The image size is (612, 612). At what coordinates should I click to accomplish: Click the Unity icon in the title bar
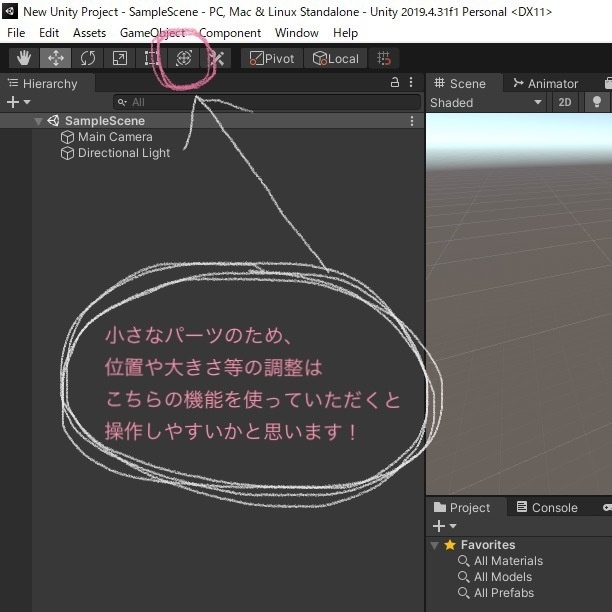click(x=10, y=11)
